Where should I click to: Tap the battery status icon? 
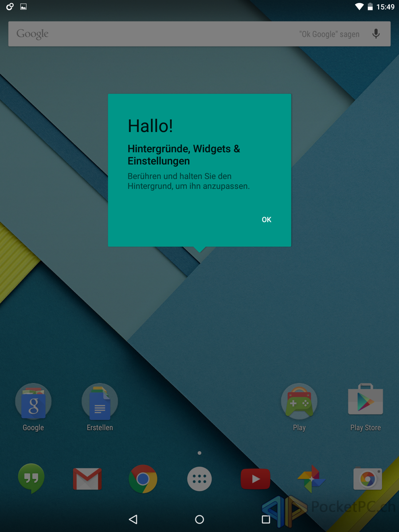click(370, 7)
